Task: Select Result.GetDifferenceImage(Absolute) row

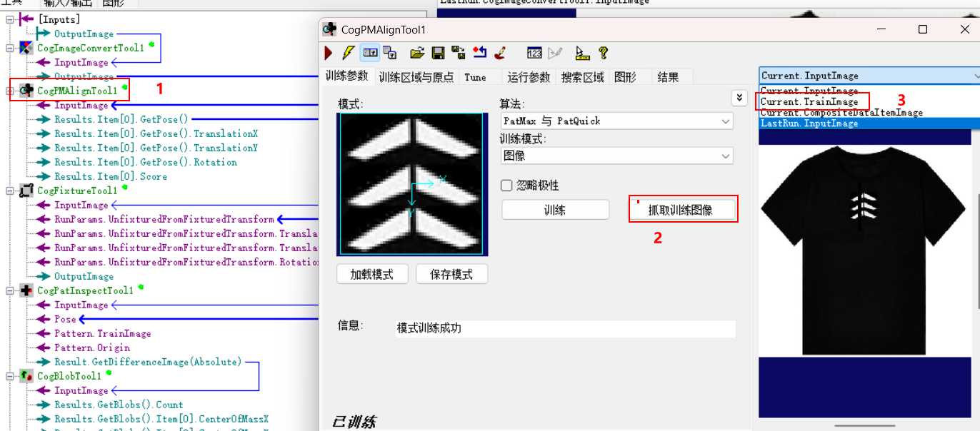Action: tap(148, 362)
